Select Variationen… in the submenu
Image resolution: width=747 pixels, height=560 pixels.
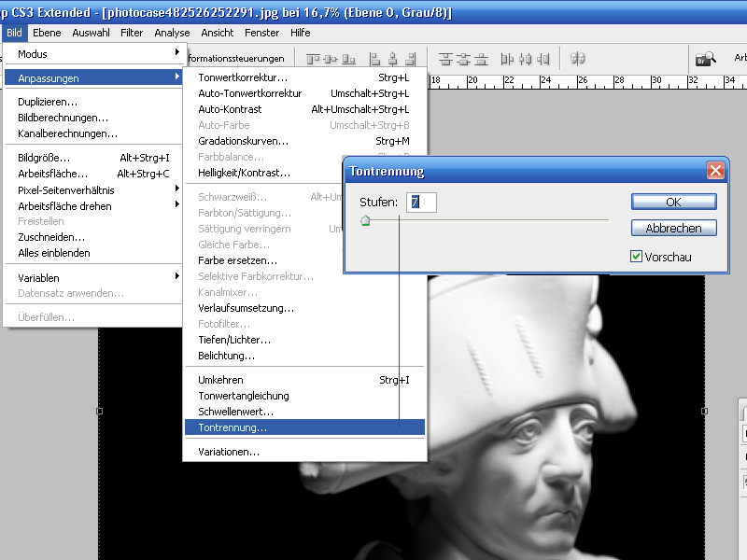[304, 452]
